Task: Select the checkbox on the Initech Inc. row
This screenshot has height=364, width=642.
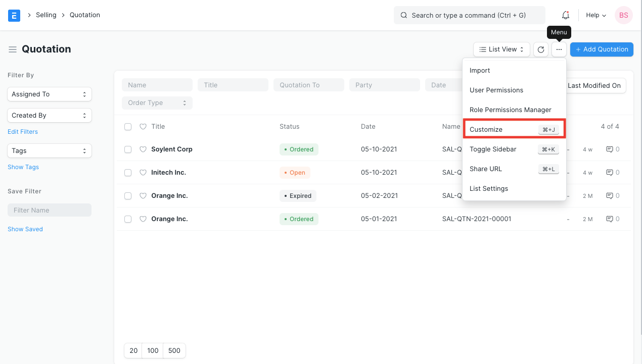Action: coord(127,172)
